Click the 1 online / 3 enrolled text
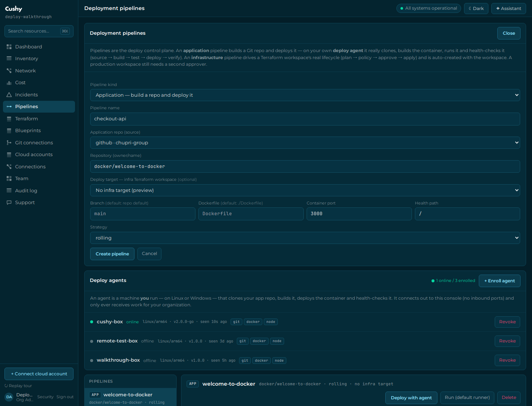 point(456,281)
